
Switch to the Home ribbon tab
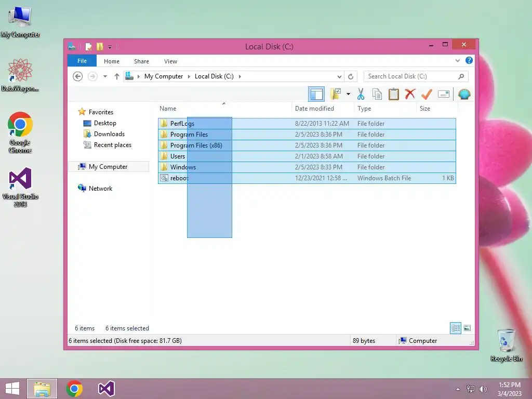coord(112,61)
